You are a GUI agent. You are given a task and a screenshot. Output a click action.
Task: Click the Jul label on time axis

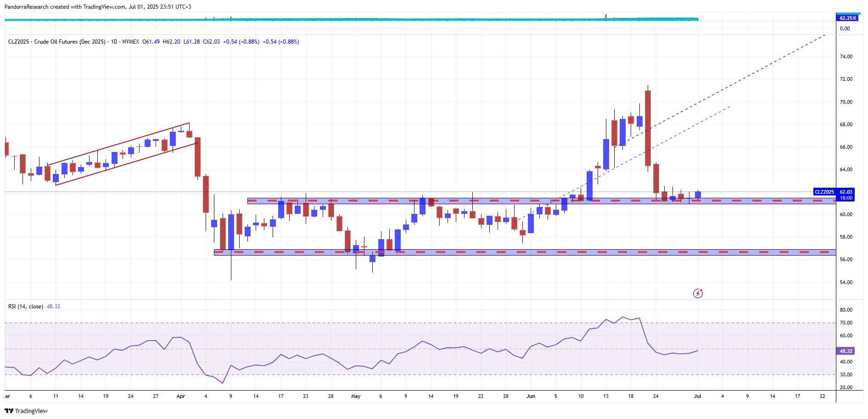click(697, 396)
